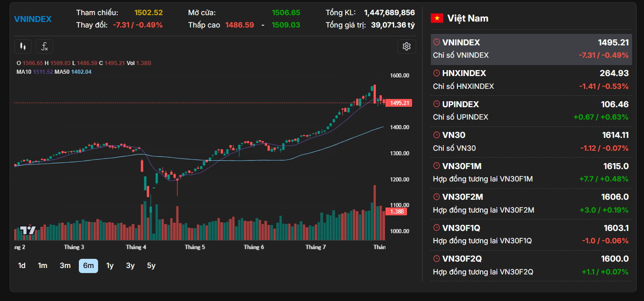
Task: Open chart settings gear
Action: click(407, 46)
